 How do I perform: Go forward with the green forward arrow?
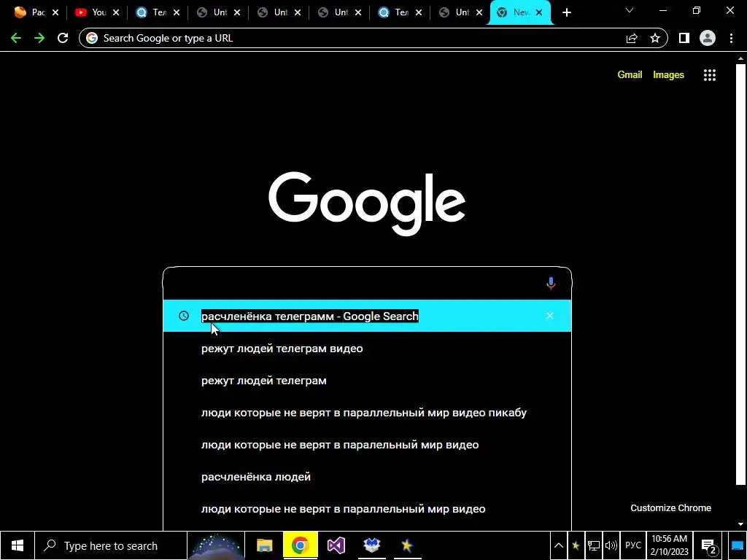(x=39, y=38)
